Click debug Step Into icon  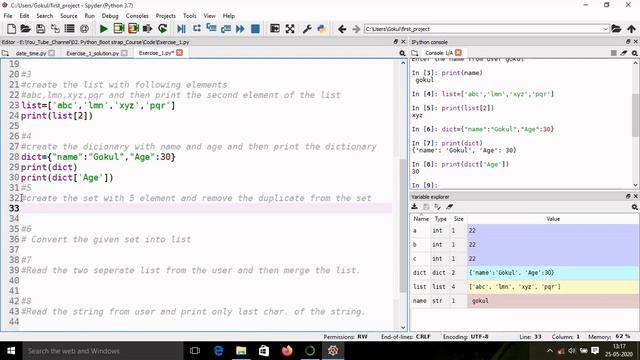[x=211, y=29]
